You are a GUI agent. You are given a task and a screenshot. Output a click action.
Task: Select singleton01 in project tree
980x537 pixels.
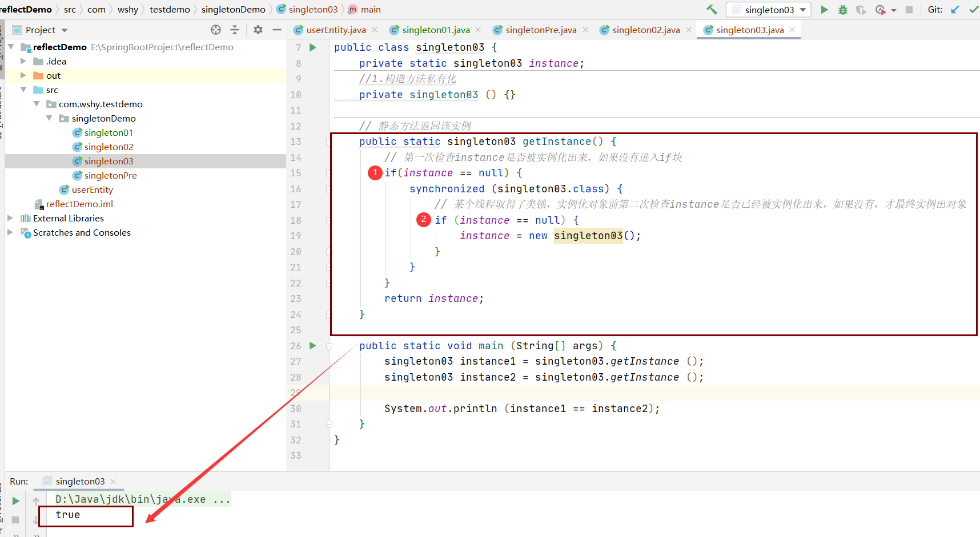click(x=109, y=132)
